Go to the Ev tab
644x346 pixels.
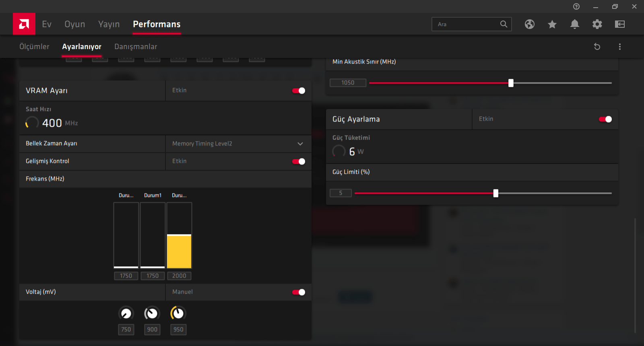(47, 24)
